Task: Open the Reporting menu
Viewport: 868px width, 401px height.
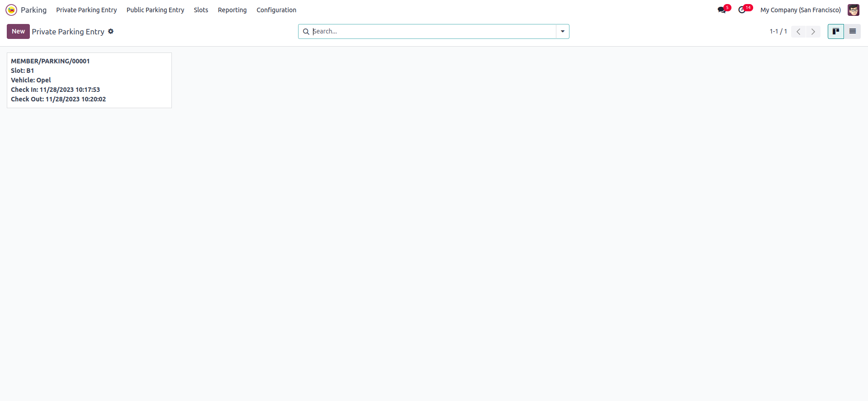Action: (x=232, y=10)
